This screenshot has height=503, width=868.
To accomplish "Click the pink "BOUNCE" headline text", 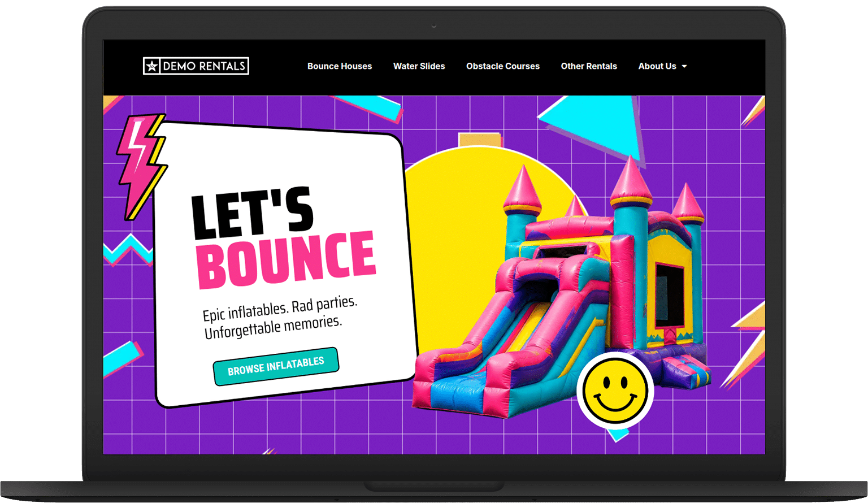I will click(286, 259).
